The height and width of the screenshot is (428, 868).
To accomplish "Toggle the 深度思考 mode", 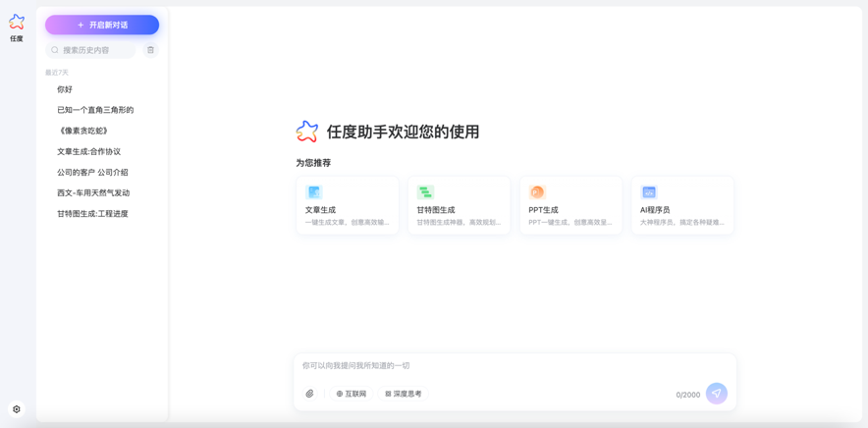I will [404, 394].
